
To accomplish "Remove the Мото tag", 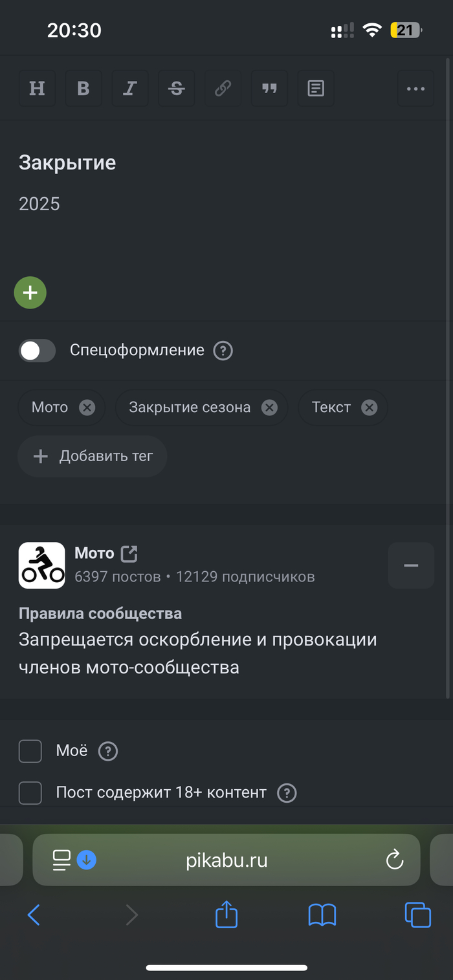I will point(87,408).
